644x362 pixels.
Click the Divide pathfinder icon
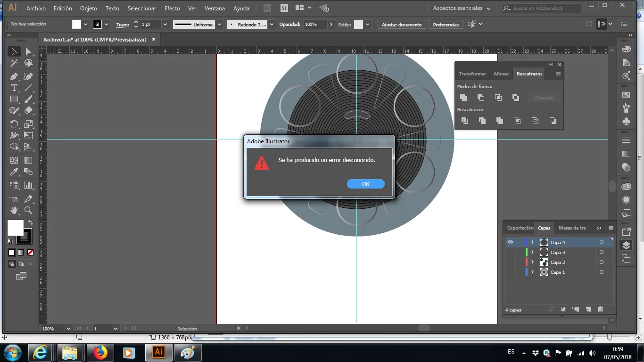[465, 121]
